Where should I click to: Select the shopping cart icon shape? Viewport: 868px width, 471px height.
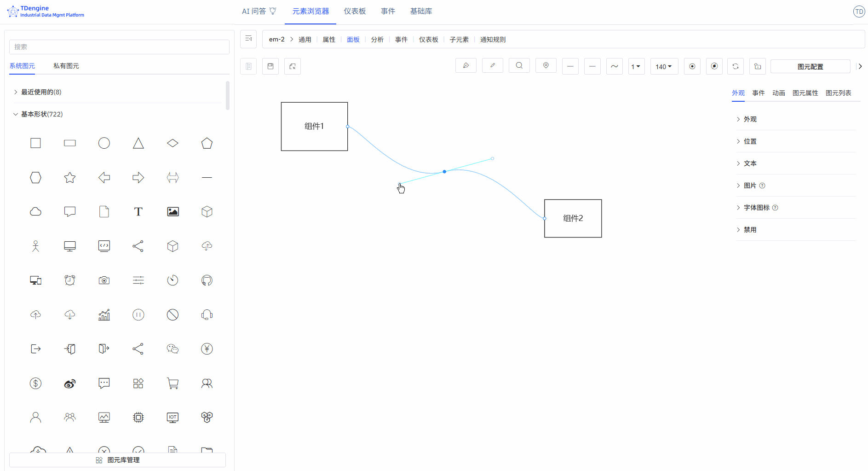[172, 383]
